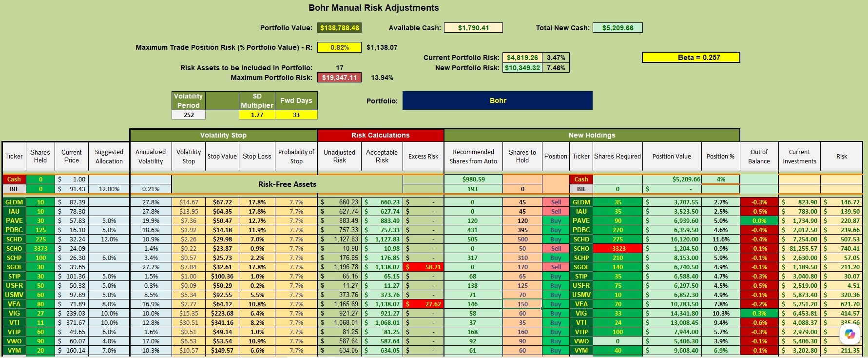The image size is (868, 358).
Task: Click the 3.47% current risk percentage
Action: point(556,58)
